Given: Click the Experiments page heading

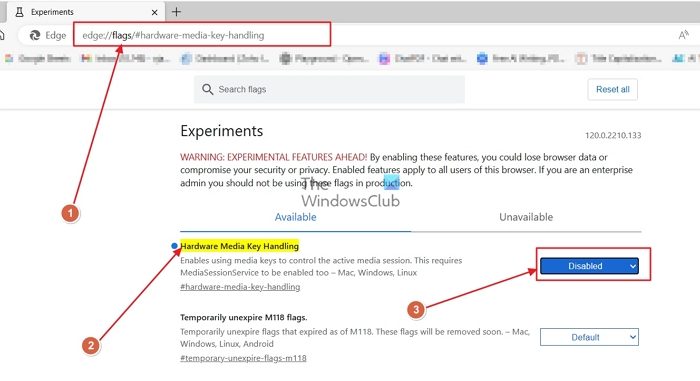Looking at the screenshot, I should 221,131.
